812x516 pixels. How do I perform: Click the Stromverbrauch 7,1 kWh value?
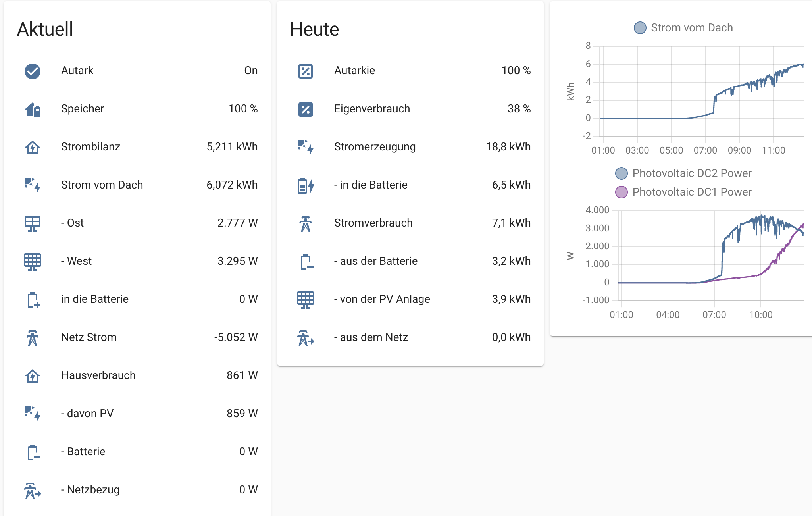coord(511,223)
